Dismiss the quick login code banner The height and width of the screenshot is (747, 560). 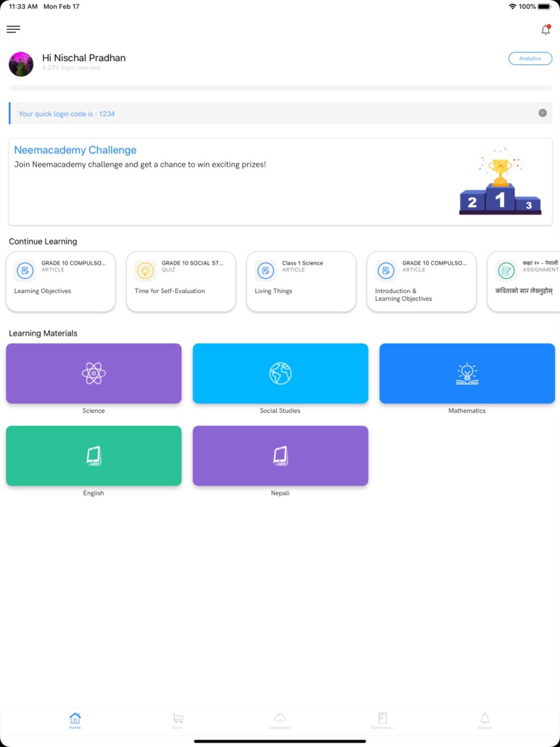click(x=543, y=113)
